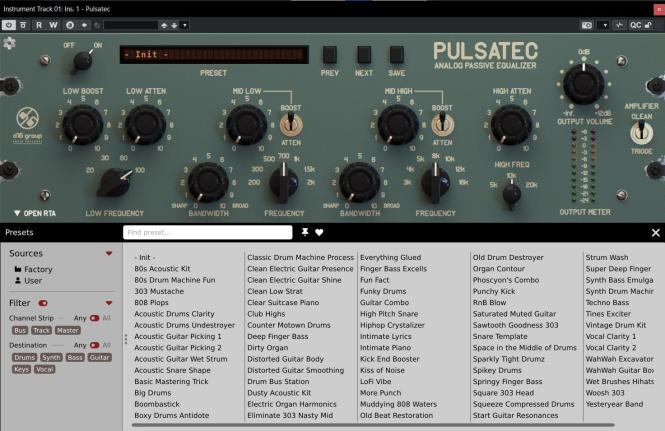Viewport: 665px width, 431px height.
Task: Click the bypass effect icon in toolbar
Action: (23, 25)
